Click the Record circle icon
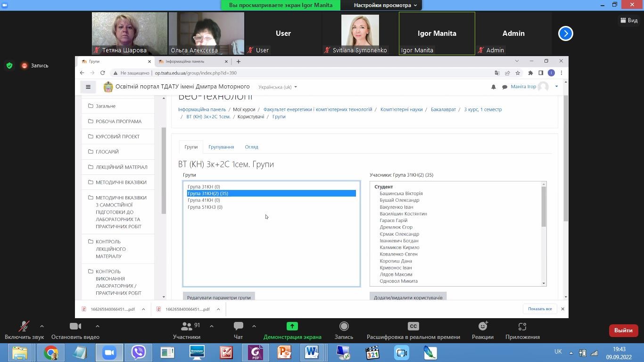The image size is (644, 362). pyautogui.click(x=344, y=327)
